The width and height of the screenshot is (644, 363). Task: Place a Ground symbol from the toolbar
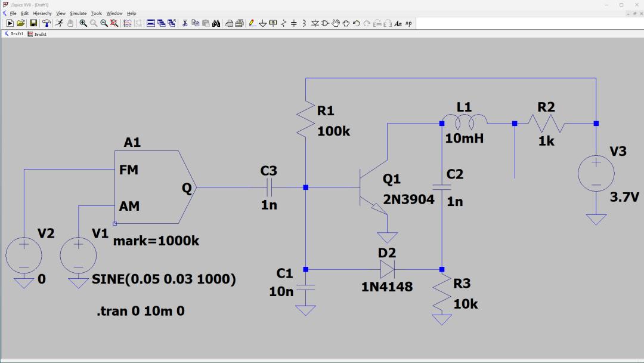coord(263,23)
